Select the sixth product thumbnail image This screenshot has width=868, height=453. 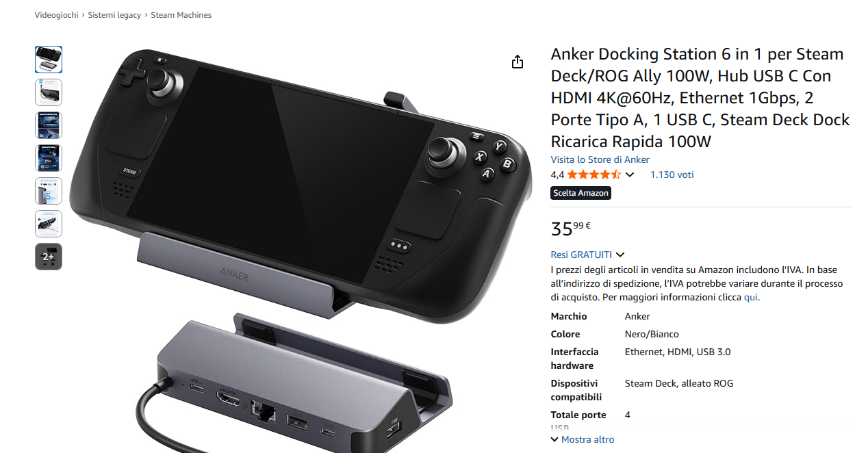click(49, 224)
